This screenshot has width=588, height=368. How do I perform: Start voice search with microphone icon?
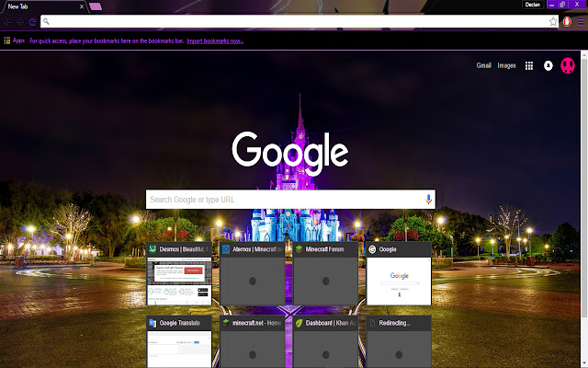tap(428, 199)
